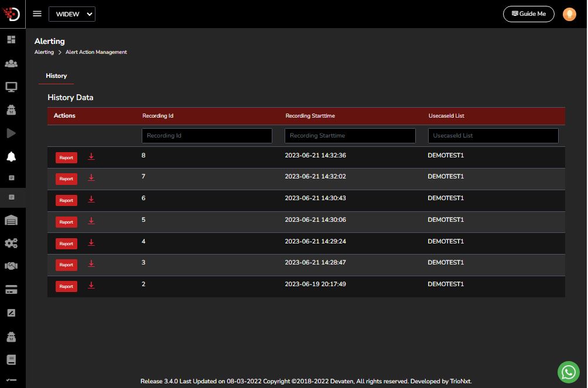Image resolution: width=588 pixels, height=388 pixels.
Task: Open the play icon in sidebar
Action: coord(11,133)
